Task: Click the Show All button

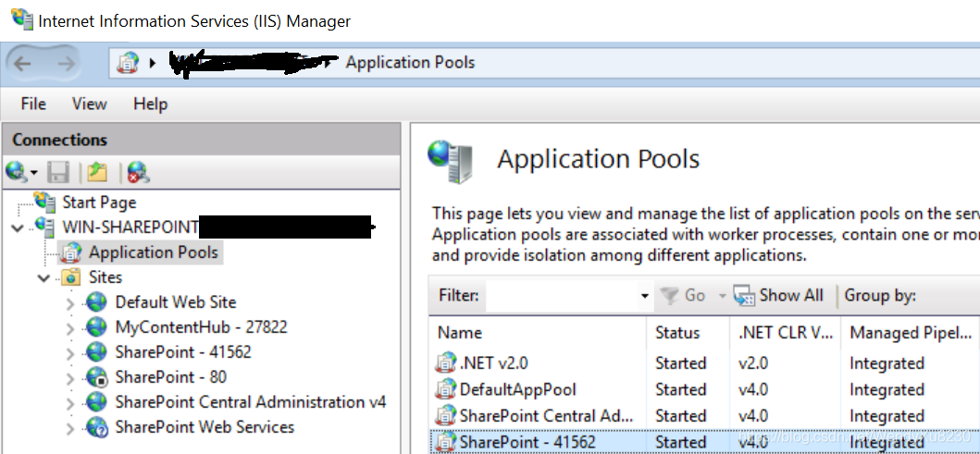Action: (x=779, y=295)
